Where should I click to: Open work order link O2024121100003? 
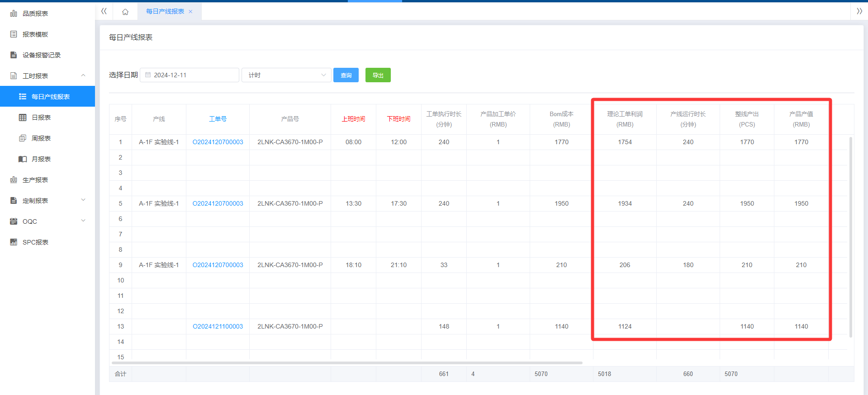click(218, 326)
